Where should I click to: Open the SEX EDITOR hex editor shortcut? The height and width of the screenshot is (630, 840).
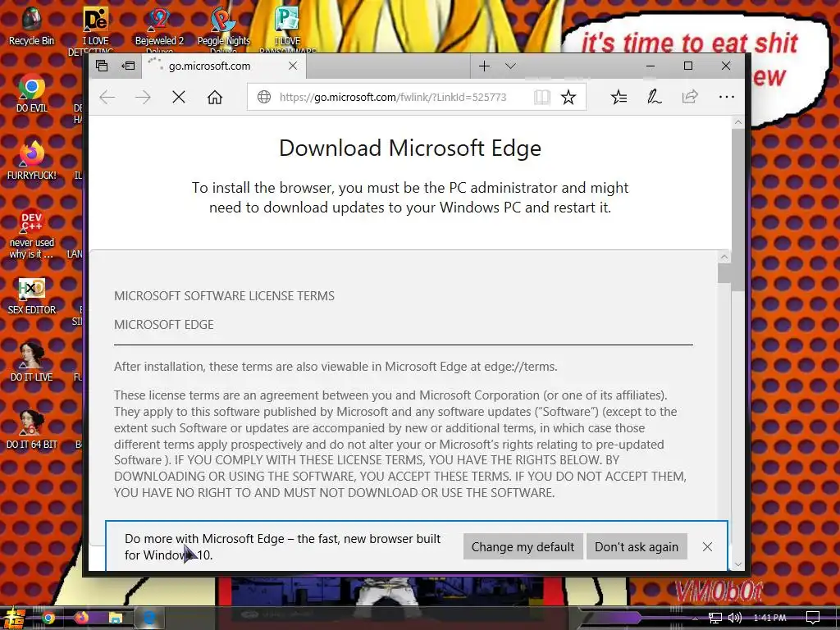point(32,295)
